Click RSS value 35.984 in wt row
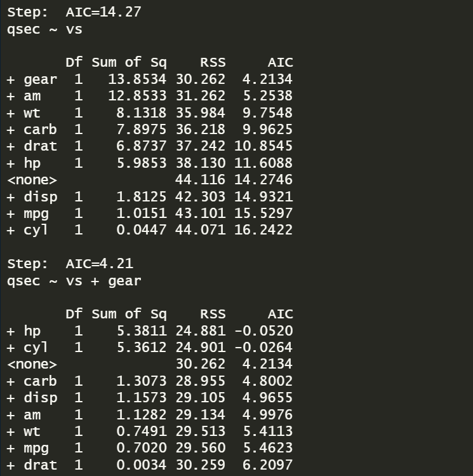This screenshot has width=473, height=476. (x=199, y=113)
